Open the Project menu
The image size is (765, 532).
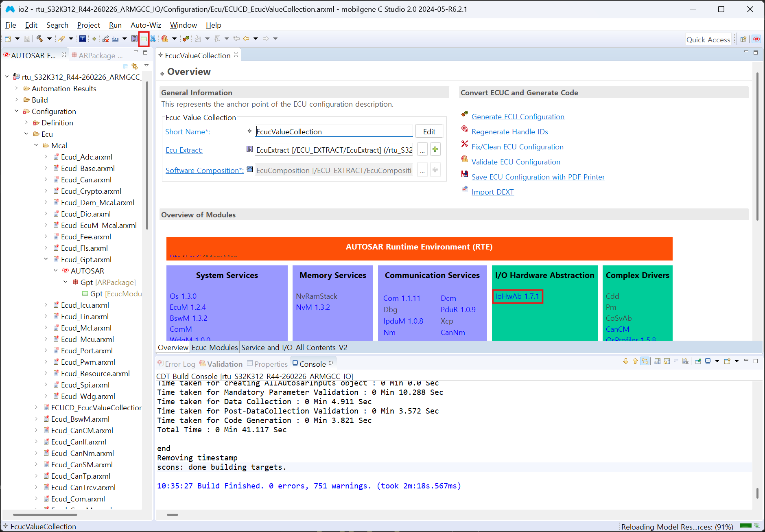click(x=89, y=25)
